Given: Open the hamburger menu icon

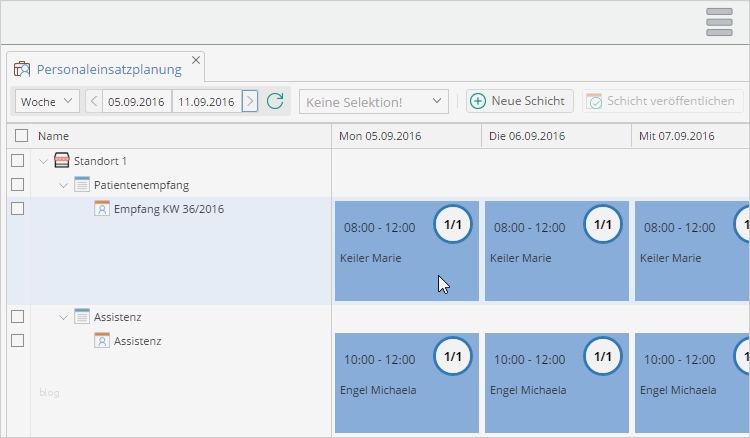Looking at the screenshot, I should (x=720, y=22).
